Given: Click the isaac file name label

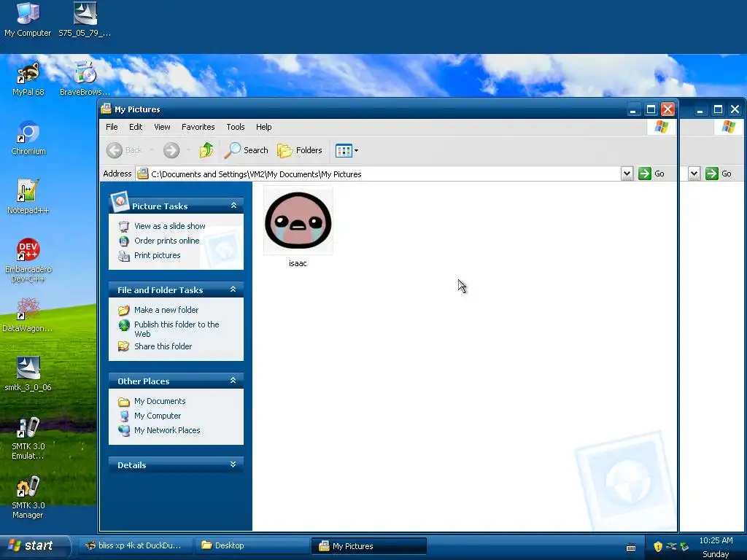Looking at the screenshot, I should [x=298, y=263].
